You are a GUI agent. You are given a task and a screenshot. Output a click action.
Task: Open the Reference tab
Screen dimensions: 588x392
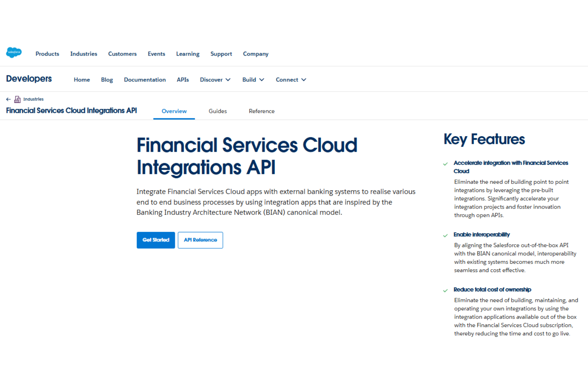point(261,111)
